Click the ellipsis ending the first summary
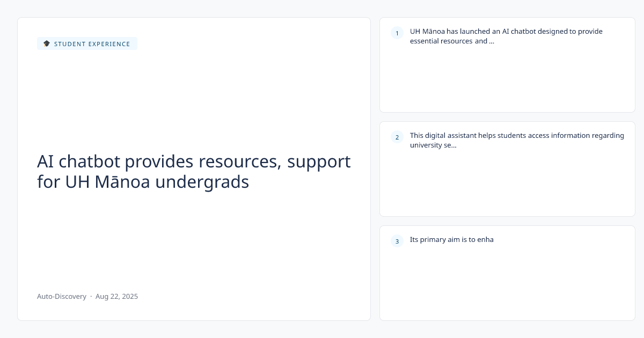This screenshot has height=338, width=644. pyautogui.click(x=492, y=41)
